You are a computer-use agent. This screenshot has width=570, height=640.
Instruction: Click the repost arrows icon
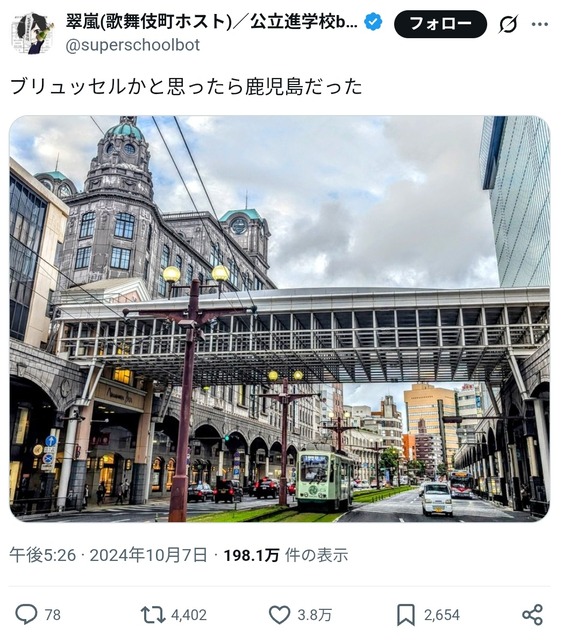[x=152, y=615]
